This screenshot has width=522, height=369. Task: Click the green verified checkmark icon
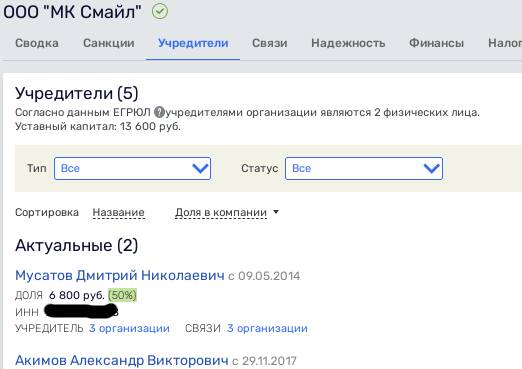pos(160,12)
